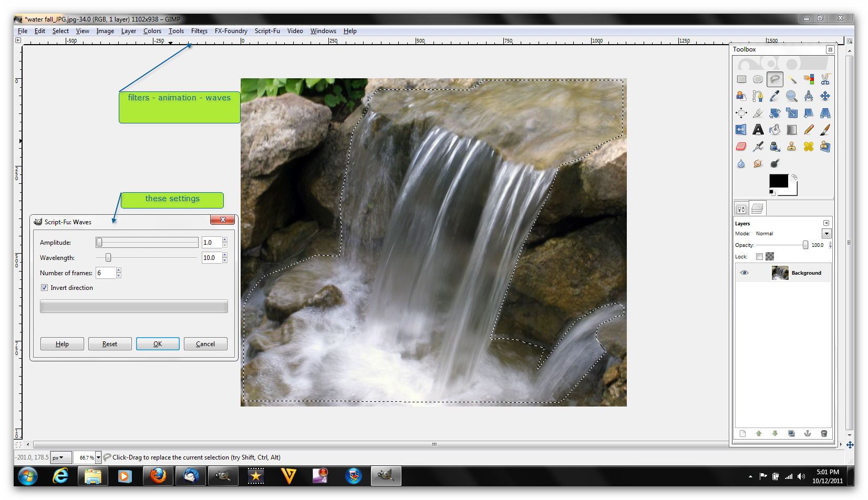Select the Foreground Select tool
The width and height of the screenshot is (868, 500).
pyautogui.click(x=741, y=96)
